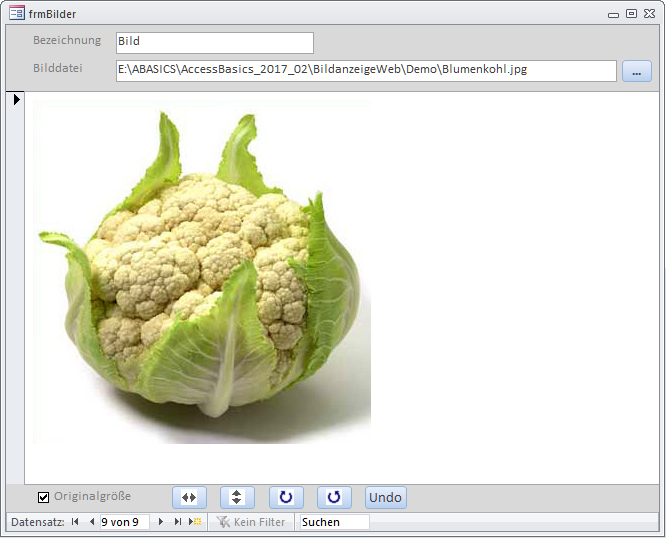Go to first record

[x=75, y=522]
